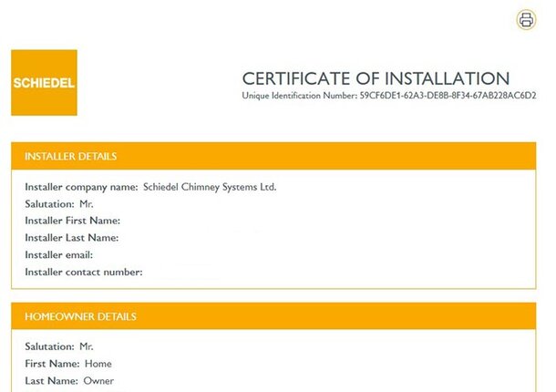Select the Unique Identification Number text
This screenshot has height=392, width=556.
(389, 96)
